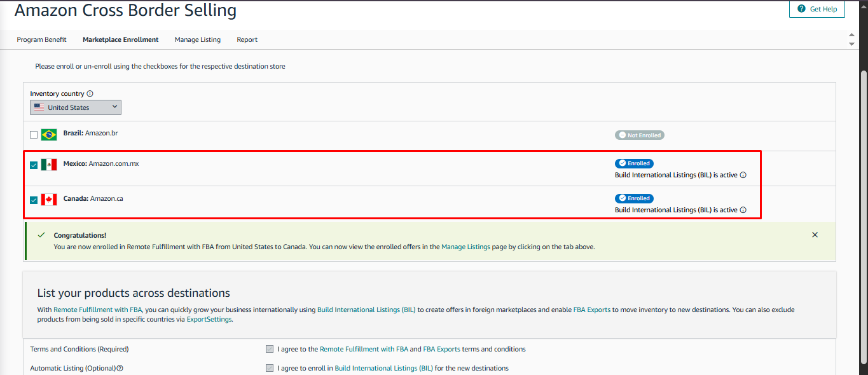Viewport: 868px width, 375px height.
Task: Click info icon beside Canada BIL active
Action: point(743,210)
